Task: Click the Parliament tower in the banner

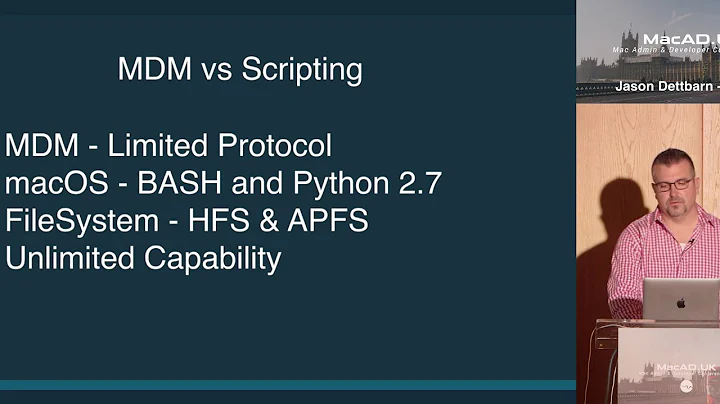Action: [x=630, y=46]
